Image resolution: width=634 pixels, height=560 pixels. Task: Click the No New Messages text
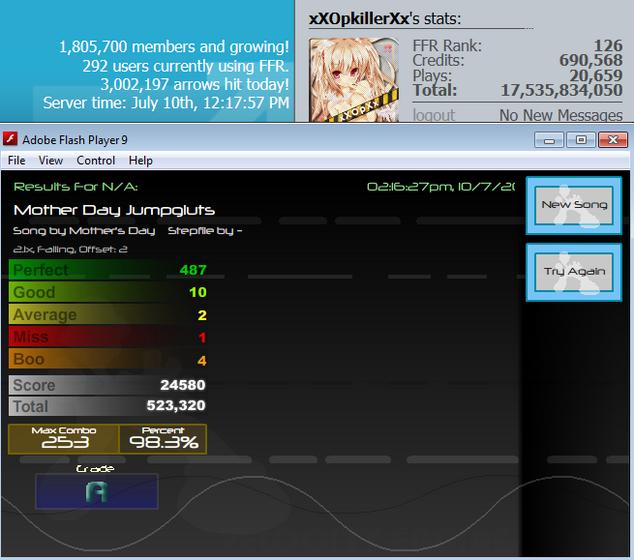point(561,116)
